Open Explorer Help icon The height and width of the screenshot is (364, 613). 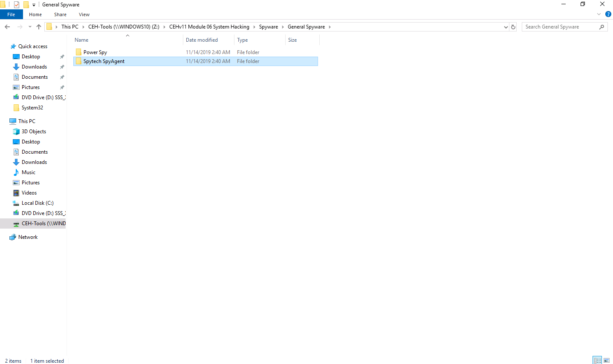coord(608,14)
